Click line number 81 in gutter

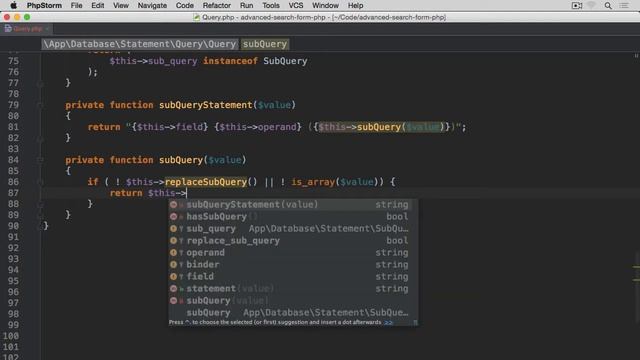tap(13, 127)
